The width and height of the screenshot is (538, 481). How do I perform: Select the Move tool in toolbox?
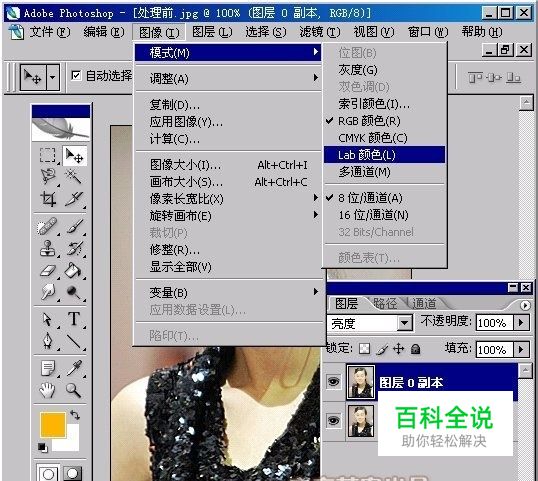tap(74, 156)
